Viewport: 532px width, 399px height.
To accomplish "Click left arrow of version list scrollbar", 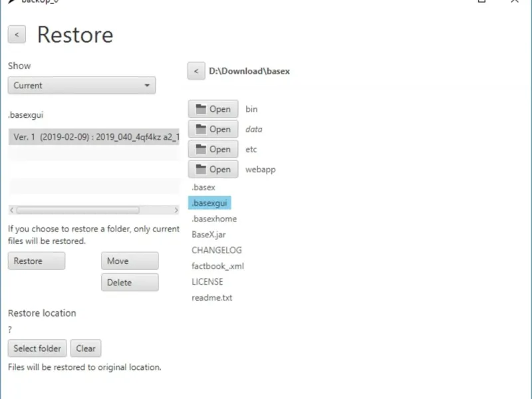I will tap(12, 210).
